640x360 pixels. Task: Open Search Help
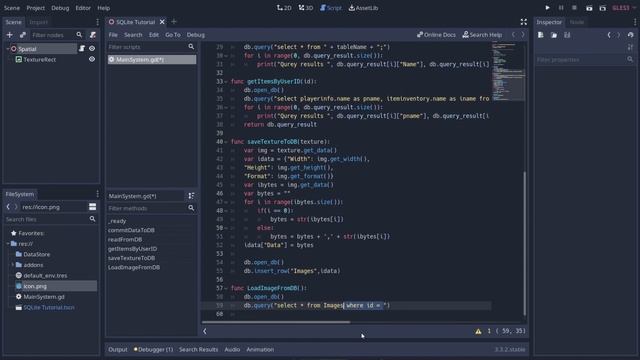click(482, 35)
